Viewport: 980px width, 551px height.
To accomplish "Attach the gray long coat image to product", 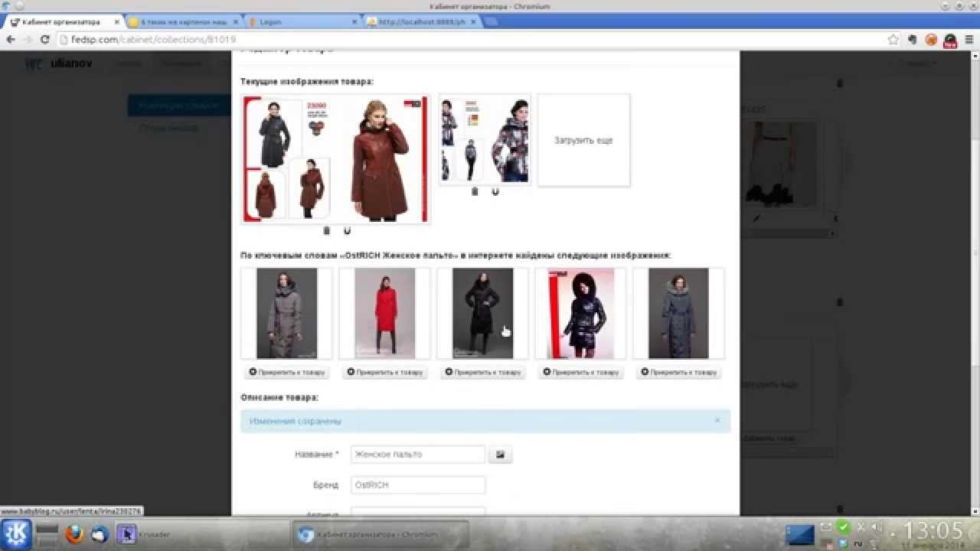I will 287,373.
